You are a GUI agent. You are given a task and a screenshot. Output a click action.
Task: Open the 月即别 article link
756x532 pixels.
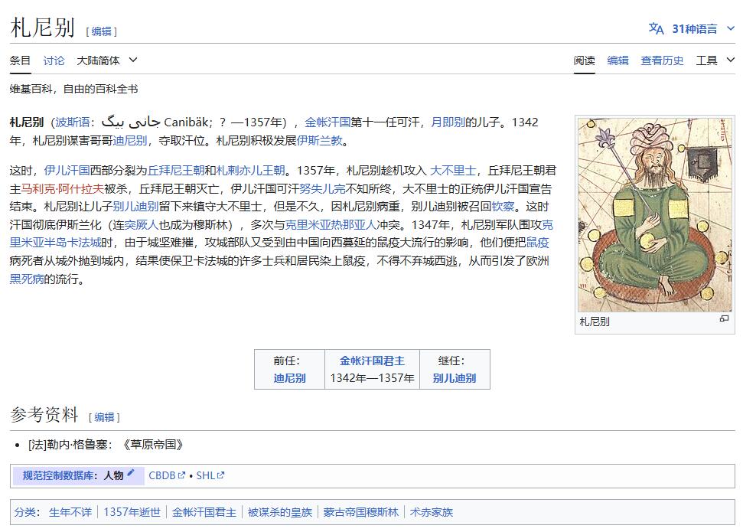(448, 122)
